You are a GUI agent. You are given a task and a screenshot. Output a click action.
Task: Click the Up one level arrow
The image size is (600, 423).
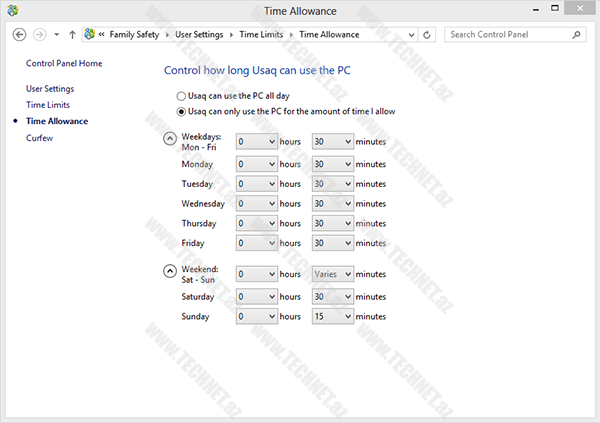pyautogui.click(x=72, y=34)
